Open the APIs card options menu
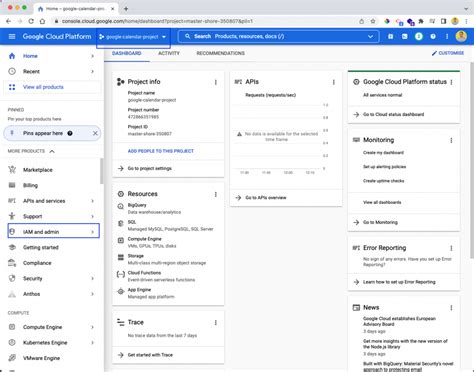Viewport: 474px width, 372px height. (x=334, y=82)
